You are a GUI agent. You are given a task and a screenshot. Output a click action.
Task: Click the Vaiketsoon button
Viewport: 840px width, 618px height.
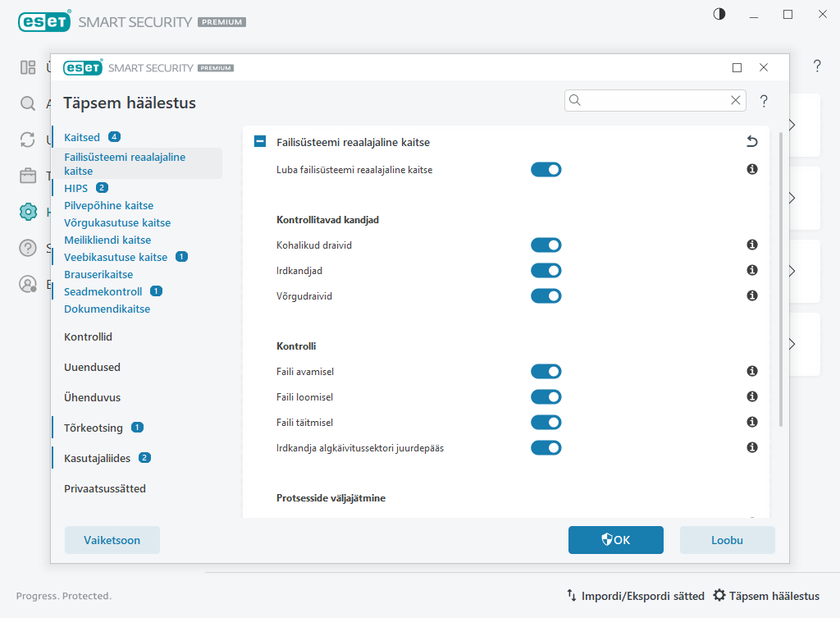coord(112,540)
